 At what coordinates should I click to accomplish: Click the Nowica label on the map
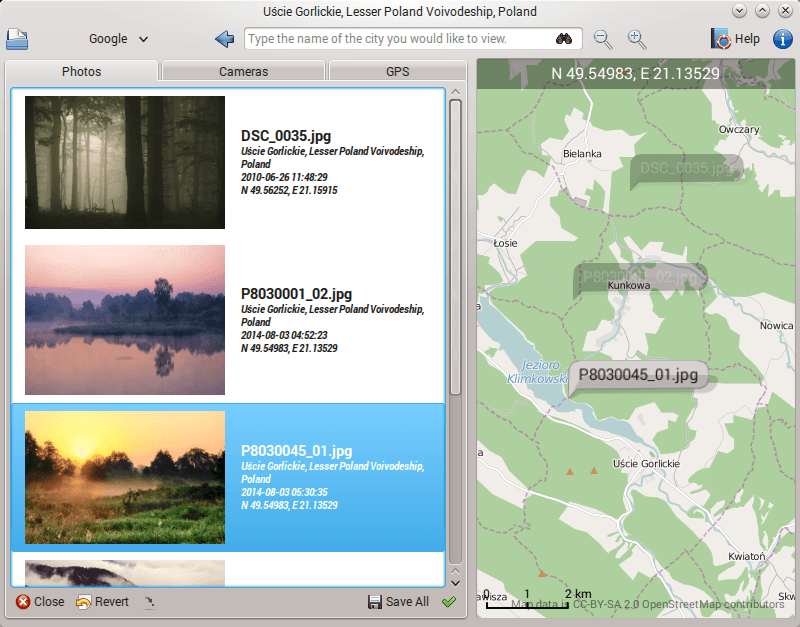(777, 325)
